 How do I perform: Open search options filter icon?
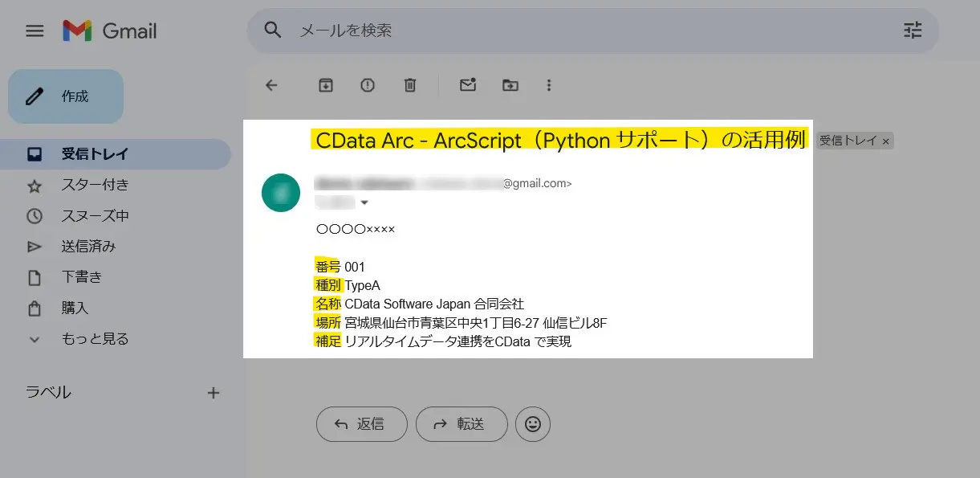(x=913, y=31)
